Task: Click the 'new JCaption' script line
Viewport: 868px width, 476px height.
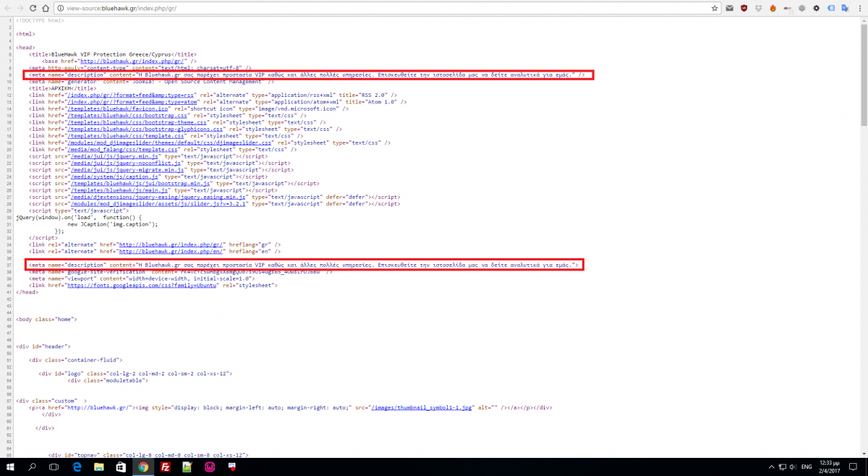Action: pos(112,224)
